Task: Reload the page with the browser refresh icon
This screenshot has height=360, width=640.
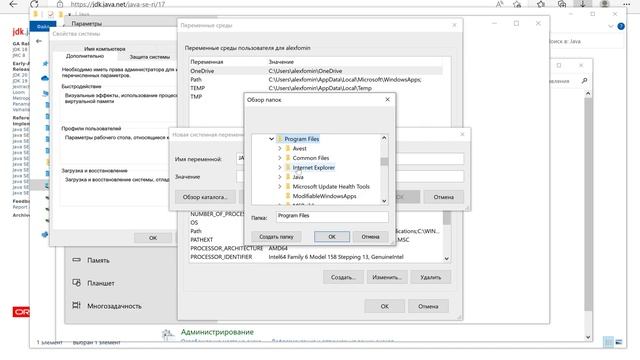Action: point(35,4)
